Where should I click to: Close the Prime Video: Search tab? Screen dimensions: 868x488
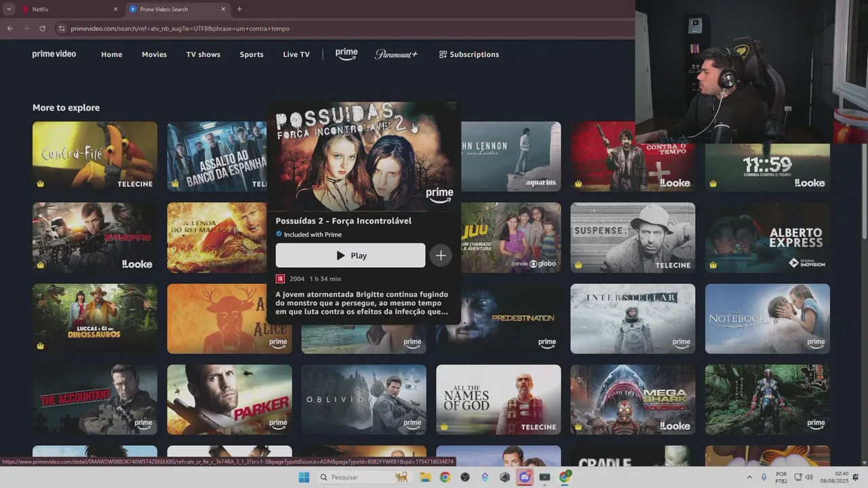(x=224, y=9)
